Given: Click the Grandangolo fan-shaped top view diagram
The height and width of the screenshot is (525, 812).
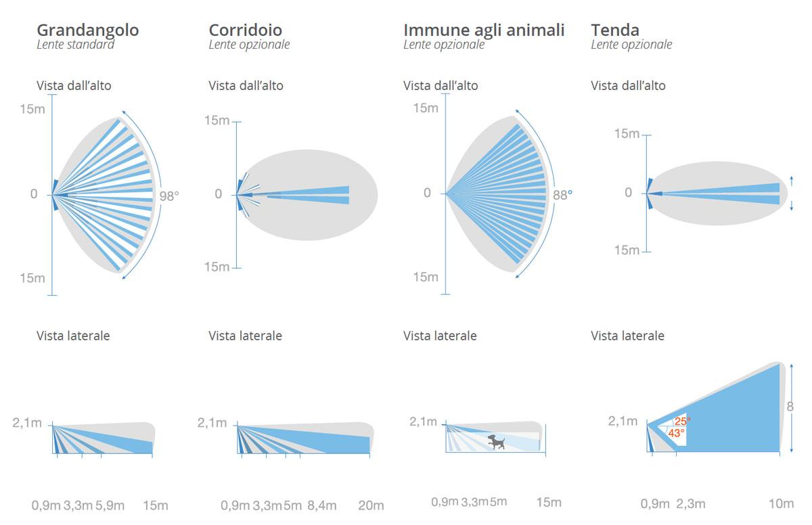Looking at the screenshot, I should point(105,195).
